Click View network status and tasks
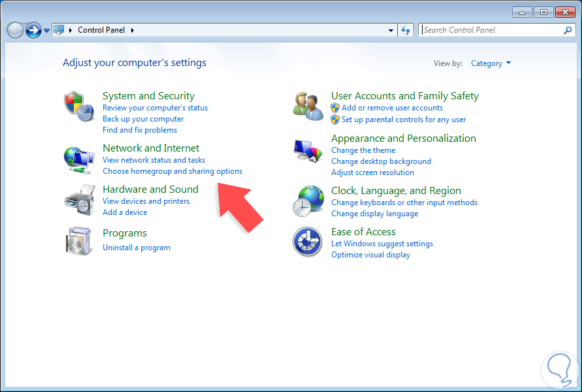The height and width of the screenshot is (392, 582). click(x=154, y=160)
